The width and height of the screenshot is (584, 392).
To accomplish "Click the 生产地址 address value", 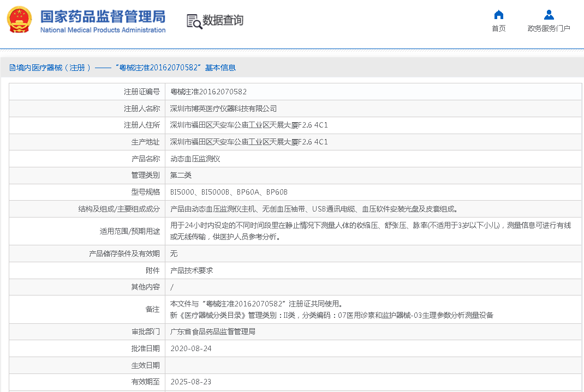I will [x=249, y=142].
